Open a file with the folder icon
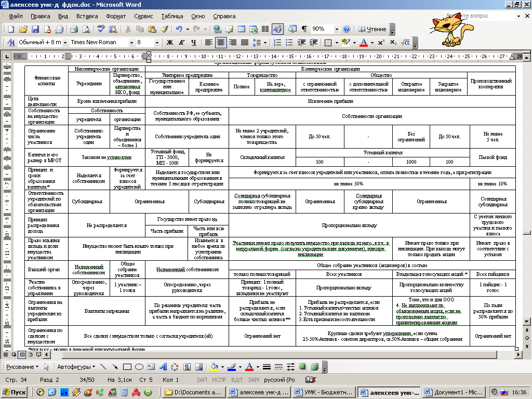The width and height of the screenshot is (532, 399). 23,29
